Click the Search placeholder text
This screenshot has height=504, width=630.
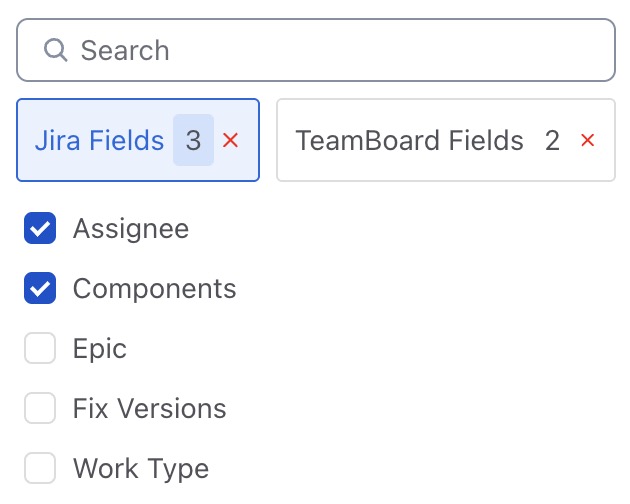click(x=125, y=50)
